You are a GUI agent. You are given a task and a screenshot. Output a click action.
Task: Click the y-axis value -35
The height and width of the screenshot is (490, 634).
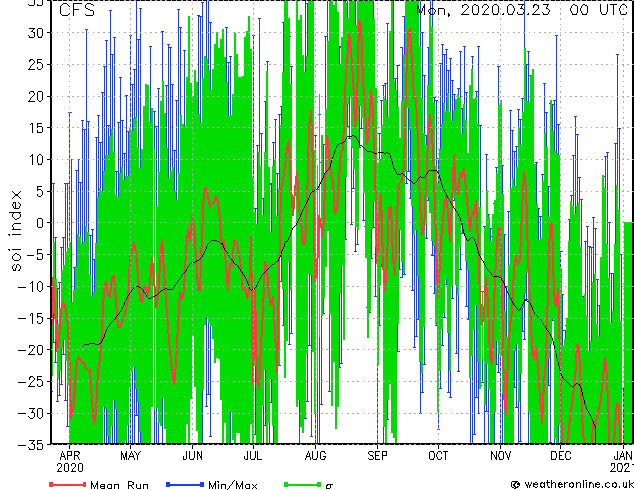[29, 445]
